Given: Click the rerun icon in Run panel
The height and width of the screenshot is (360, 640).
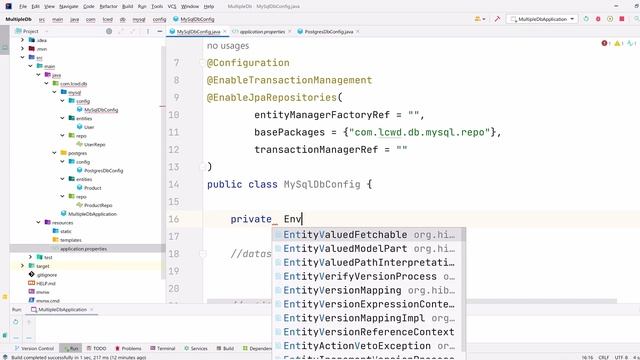Looking at the screenshot, I should 16,322.
